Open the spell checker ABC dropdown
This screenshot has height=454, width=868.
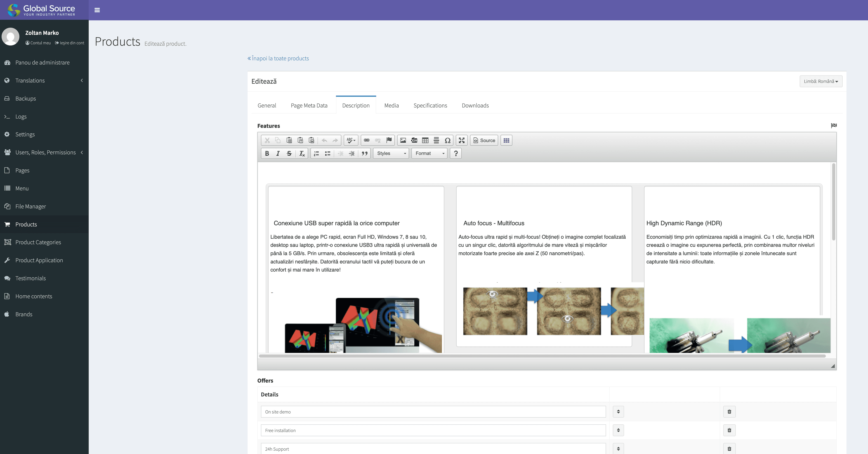[351, 140]
